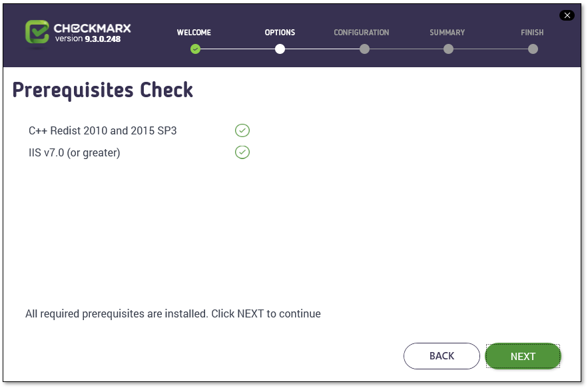The height and width of the screenshot is (388, 588).
Task: Click the white Options step circle
Action: [x=280, y=49]
